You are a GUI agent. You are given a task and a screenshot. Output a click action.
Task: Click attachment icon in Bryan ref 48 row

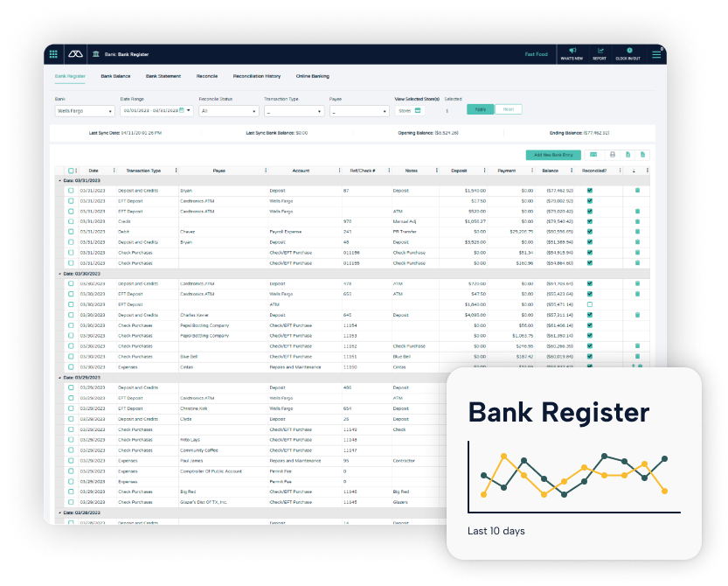click(637, 242)
